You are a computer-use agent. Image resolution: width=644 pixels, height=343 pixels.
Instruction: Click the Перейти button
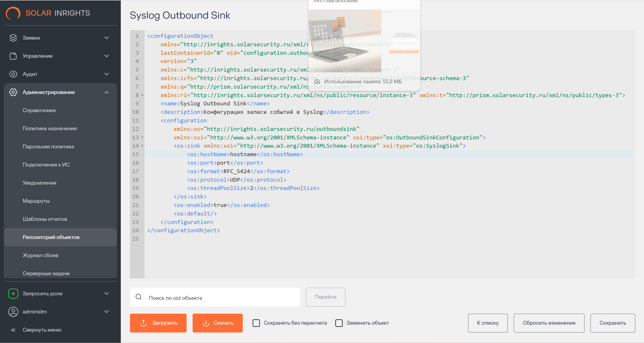tap(325, 297)
